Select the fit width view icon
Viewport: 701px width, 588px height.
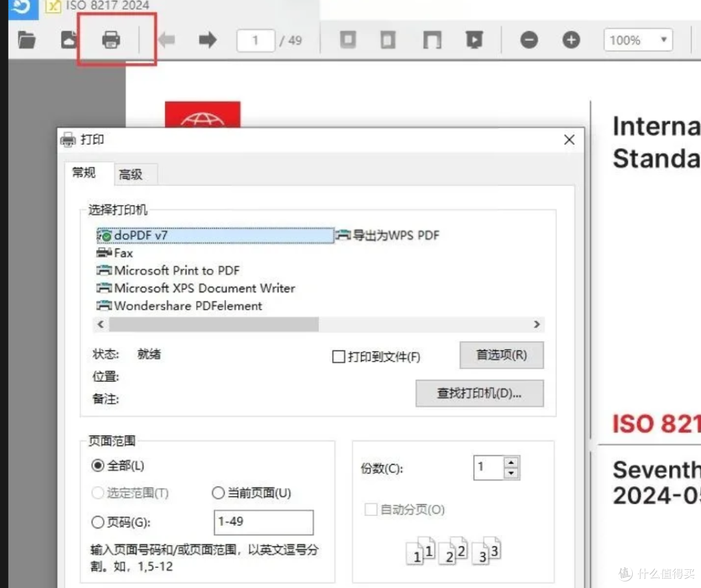click(432, 40)
